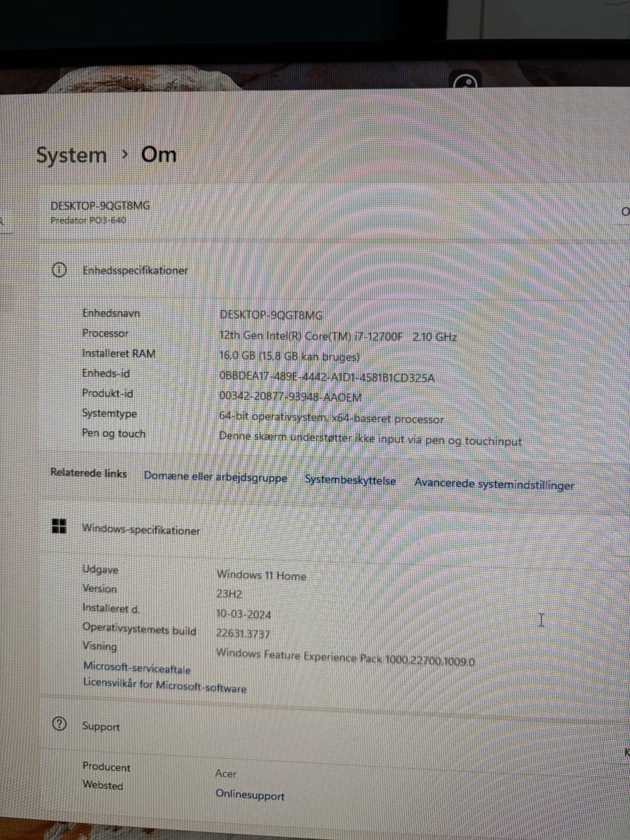Screen dimensions: 630x840
Task: Click the Enheds-id value 0BBDEA17-489E
Action: click(x=327, y=377)
